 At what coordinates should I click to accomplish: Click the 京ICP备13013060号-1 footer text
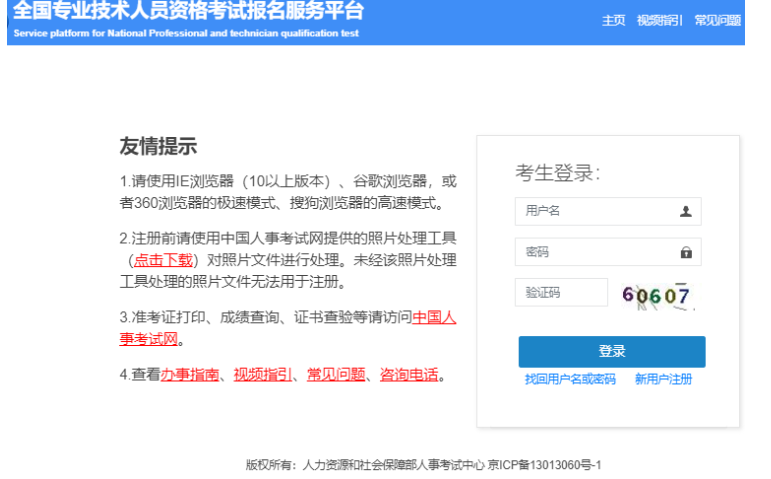(545, 465)
